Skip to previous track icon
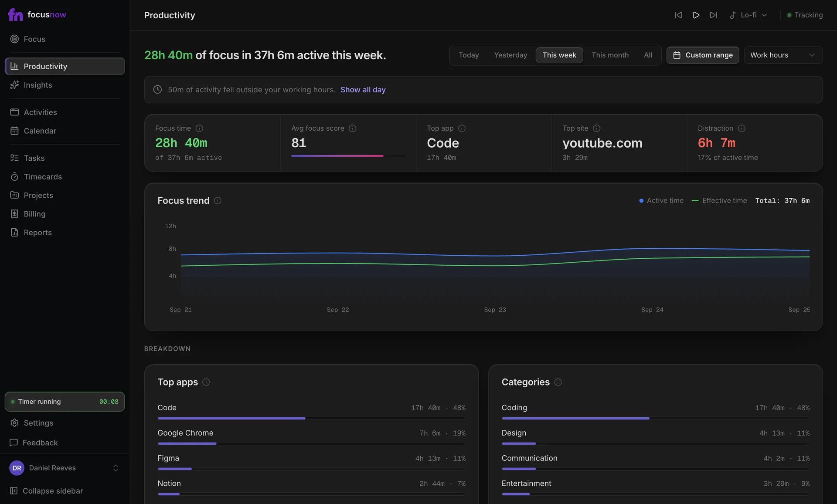 (678, 15)
